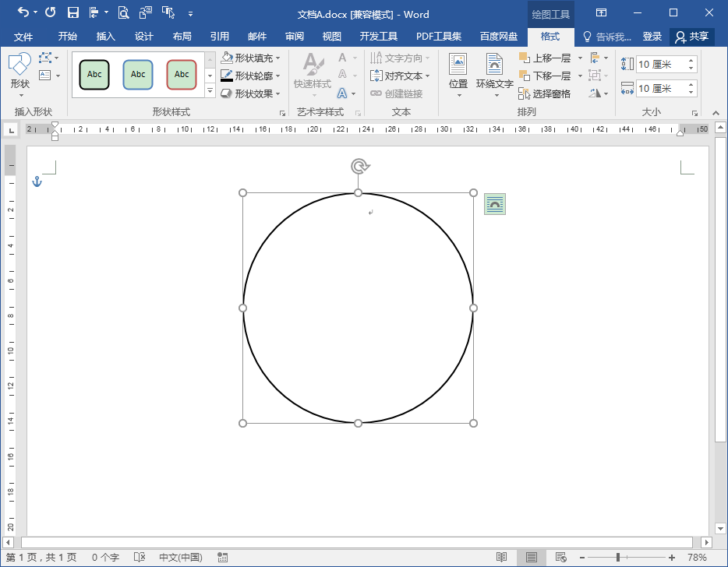Switch to Read Mode view in status bar
The height and width of the screenshot is (567, 728).
pos(502,558)
